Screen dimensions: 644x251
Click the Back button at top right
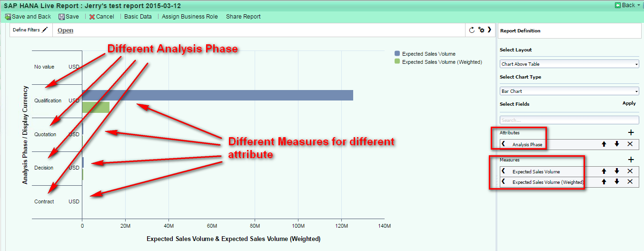[625, 5]
